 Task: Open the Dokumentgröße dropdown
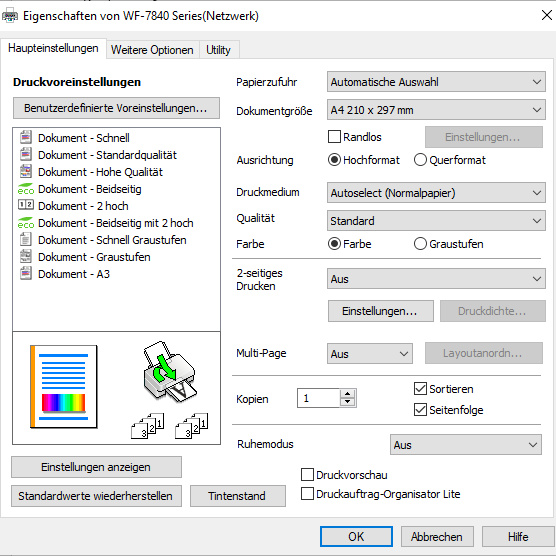436,110
